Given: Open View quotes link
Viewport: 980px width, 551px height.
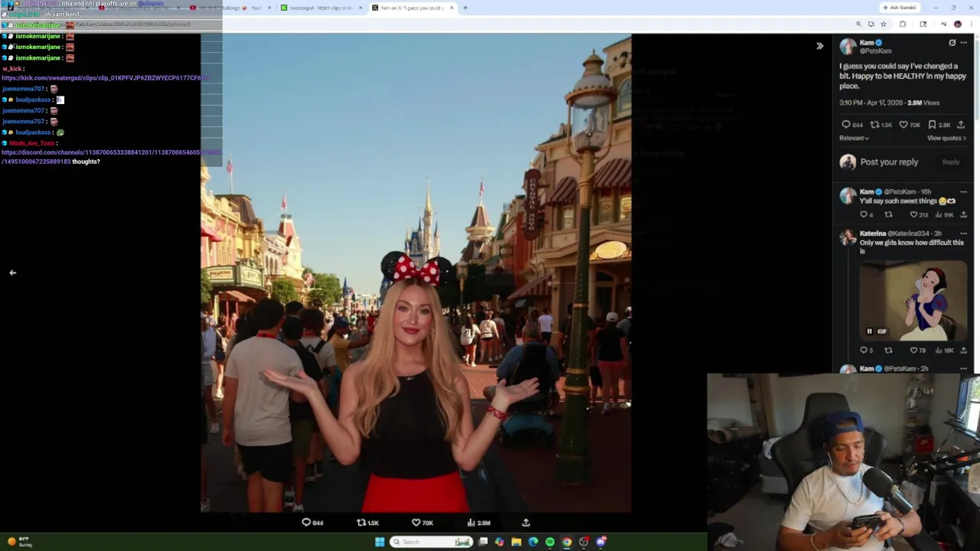Looking at the screenshot, I should point(946,139).
